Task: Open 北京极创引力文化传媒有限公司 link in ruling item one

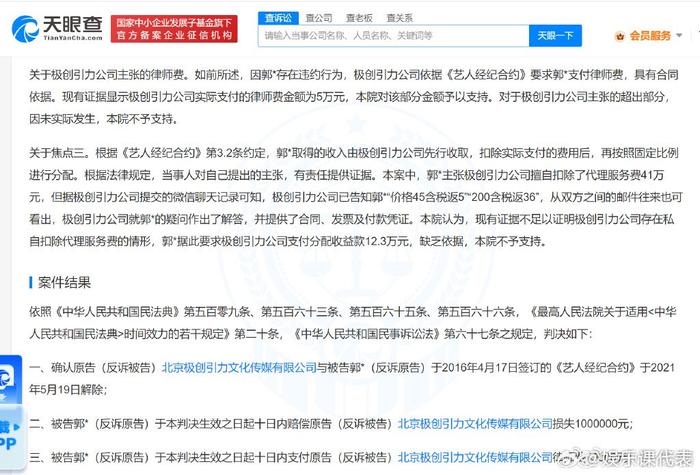Action: tap(239, 368)
